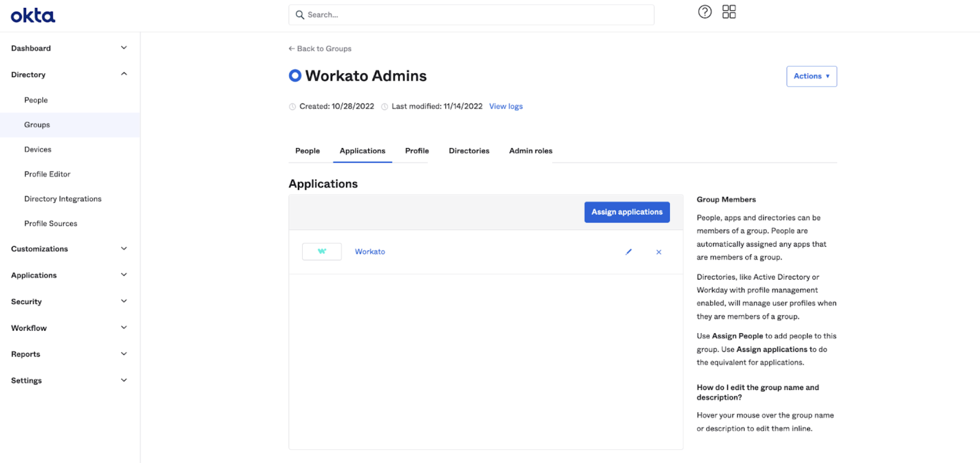980x463 pixels.
Task: Collapse the Directory sidebar section
Action: click(x=123, y=74)
